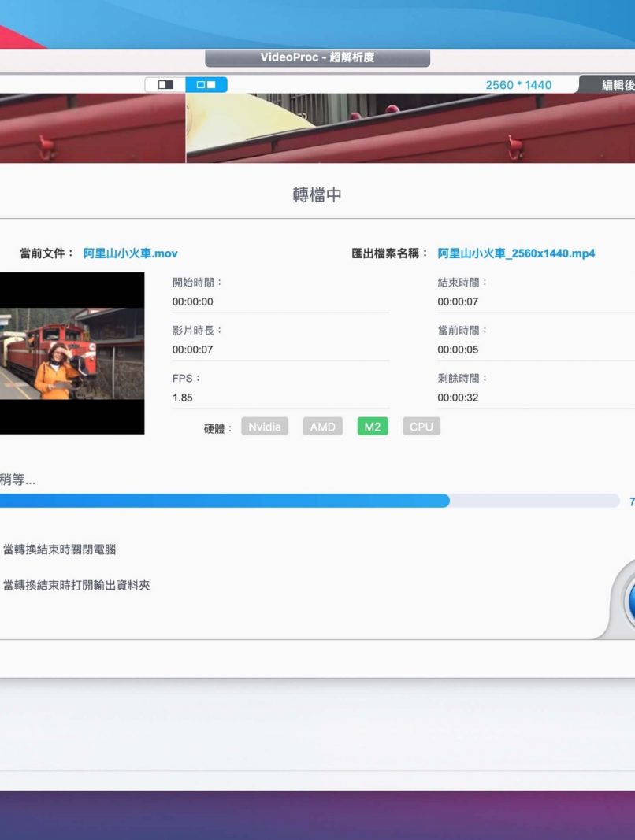Select the side-by-side split view icon

point(206,84)
